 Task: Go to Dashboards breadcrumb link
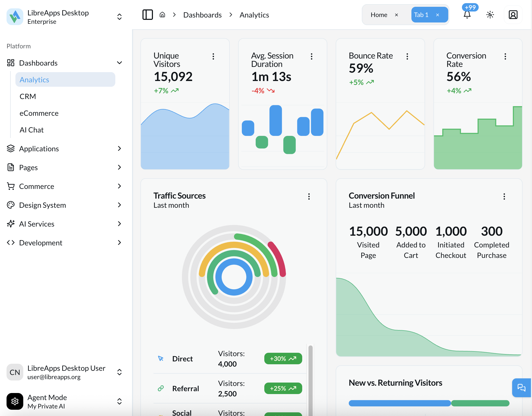(x=202, y=15)
